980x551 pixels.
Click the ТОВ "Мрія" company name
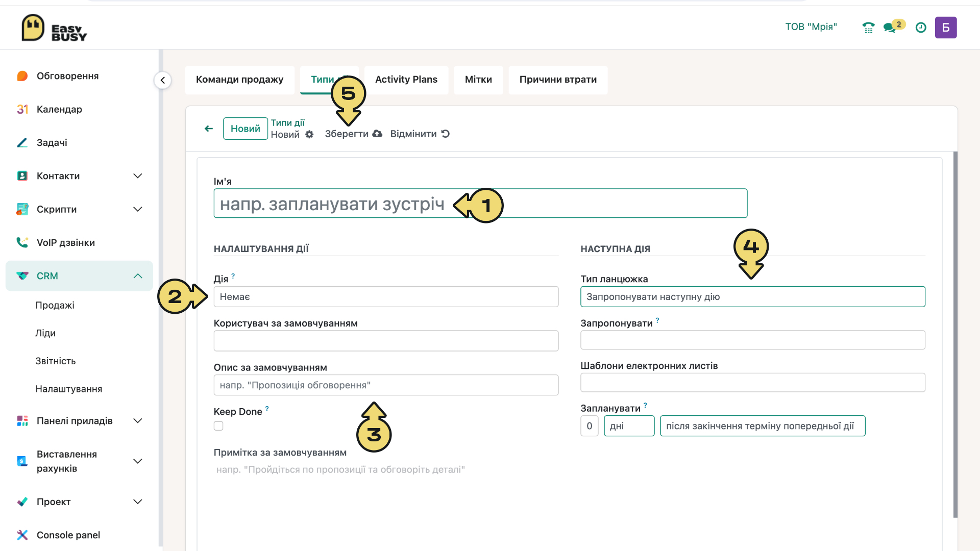[811, 27]
